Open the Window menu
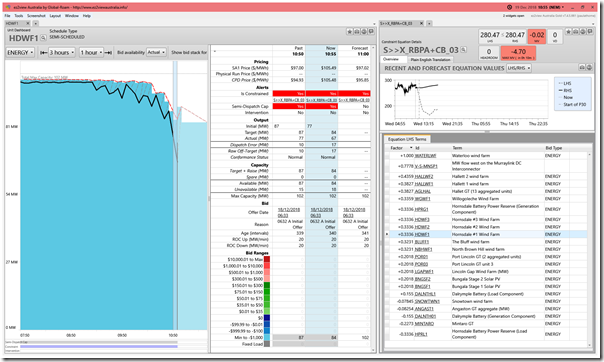This screenshot has width=604, height=362. point(72,16)
